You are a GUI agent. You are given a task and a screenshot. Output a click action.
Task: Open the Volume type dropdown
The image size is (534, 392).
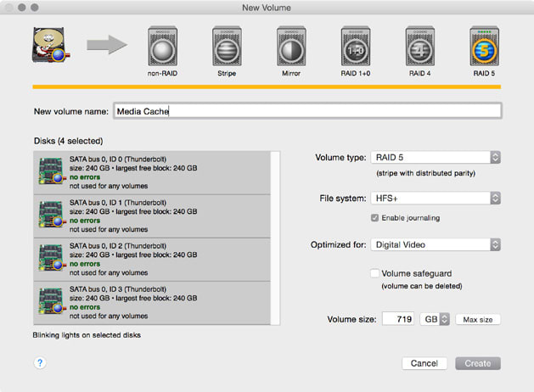[435, 158]
